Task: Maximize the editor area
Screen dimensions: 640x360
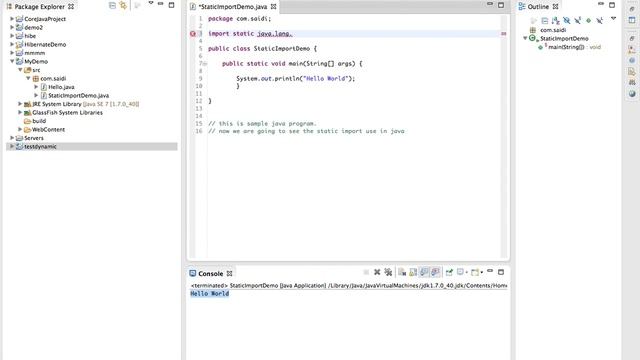Action: [501, 5]
